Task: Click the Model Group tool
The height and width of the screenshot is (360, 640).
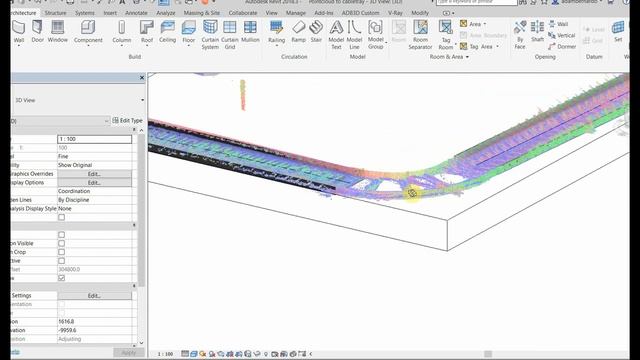Action: click(x=376, y=35)
